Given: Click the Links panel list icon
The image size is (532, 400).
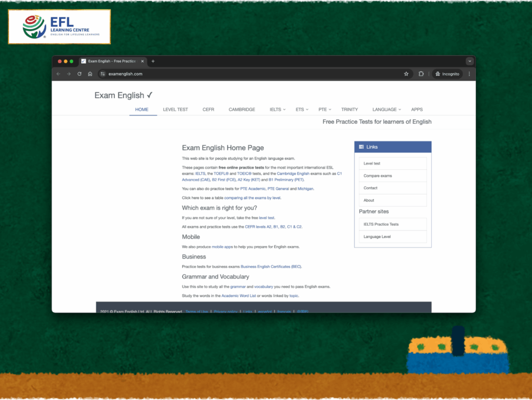Looking at the screenshot, I should click(362, 147).
